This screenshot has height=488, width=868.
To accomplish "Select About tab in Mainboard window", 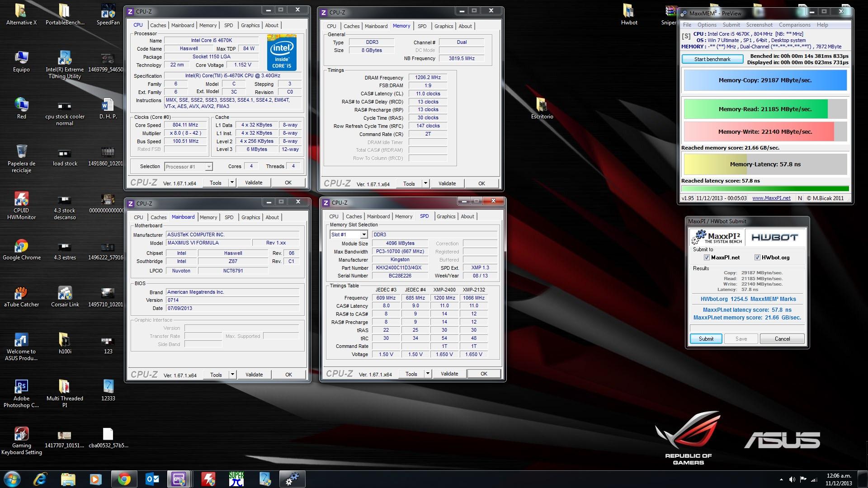I will [272, 217].
